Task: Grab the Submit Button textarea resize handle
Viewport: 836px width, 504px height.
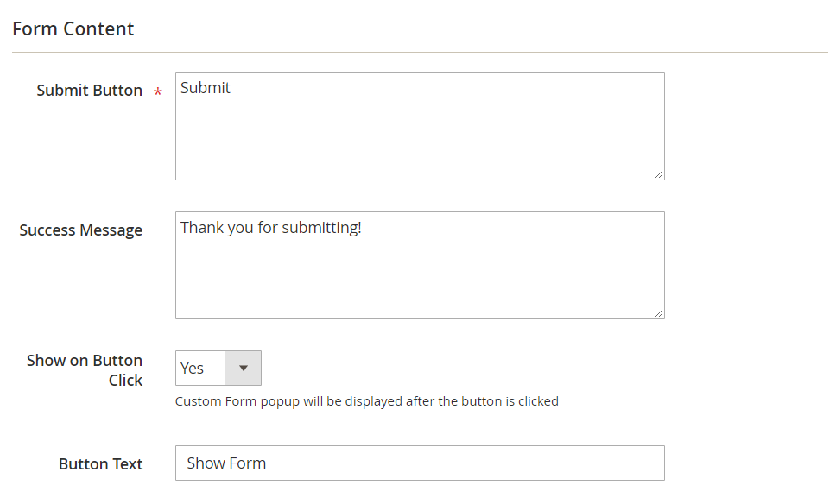Action: click(659, 174)
